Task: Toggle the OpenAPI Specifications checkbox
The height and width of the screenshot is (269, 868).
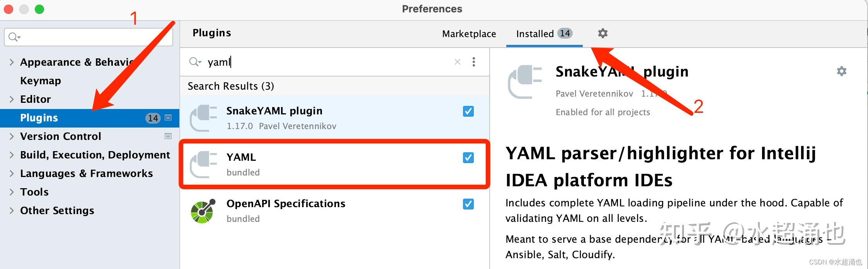Action: click(x=468, y=204)
